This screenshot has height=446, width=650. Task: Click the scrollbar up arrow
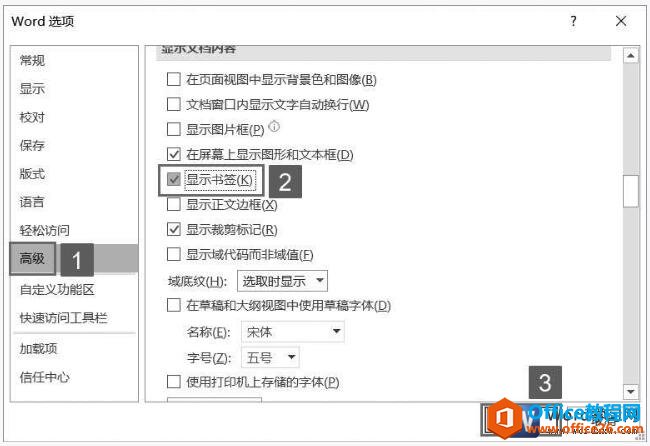pos(631,55)
